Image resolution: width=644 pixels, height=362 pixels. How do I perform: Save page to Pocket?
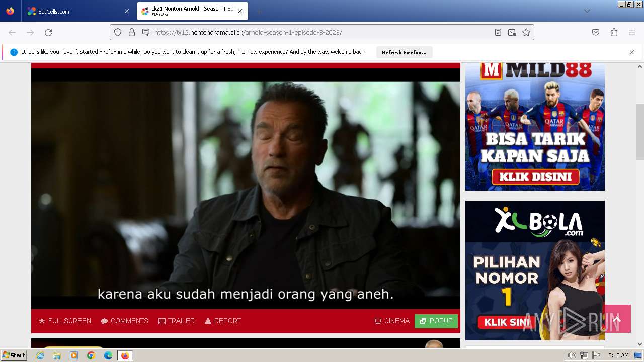pyautogui.click(x=596, y=32)
